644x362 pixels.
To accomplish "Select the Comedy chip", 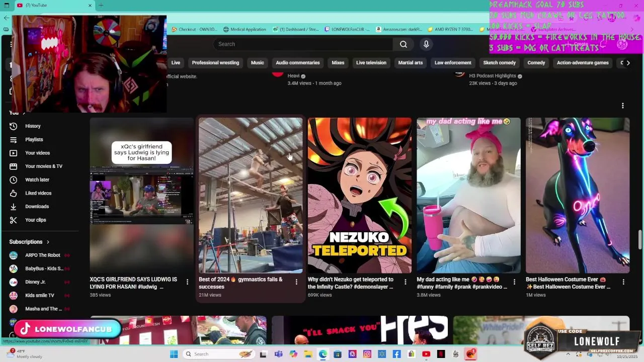I will [536, 63].
